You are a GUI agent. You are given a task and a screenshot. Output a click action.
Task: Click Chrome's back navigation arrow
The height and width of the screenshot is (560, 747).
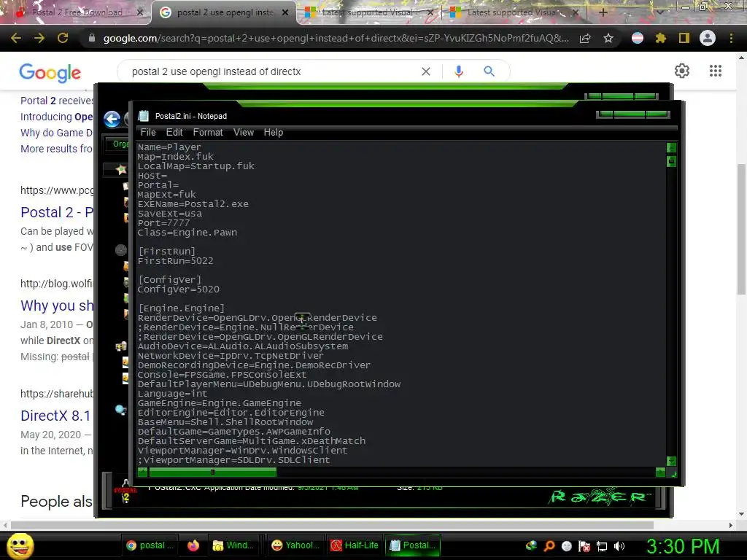click(x=16, y=38)
